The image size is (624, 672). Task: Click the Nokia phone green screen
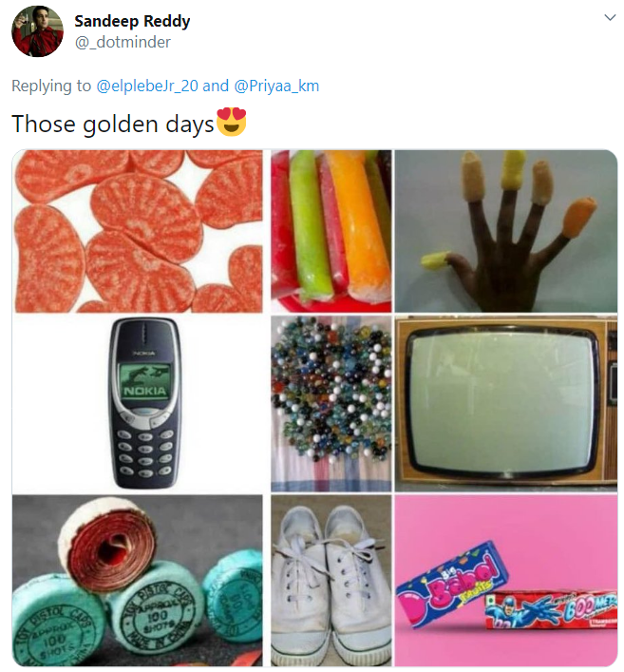tap(144, 381)
